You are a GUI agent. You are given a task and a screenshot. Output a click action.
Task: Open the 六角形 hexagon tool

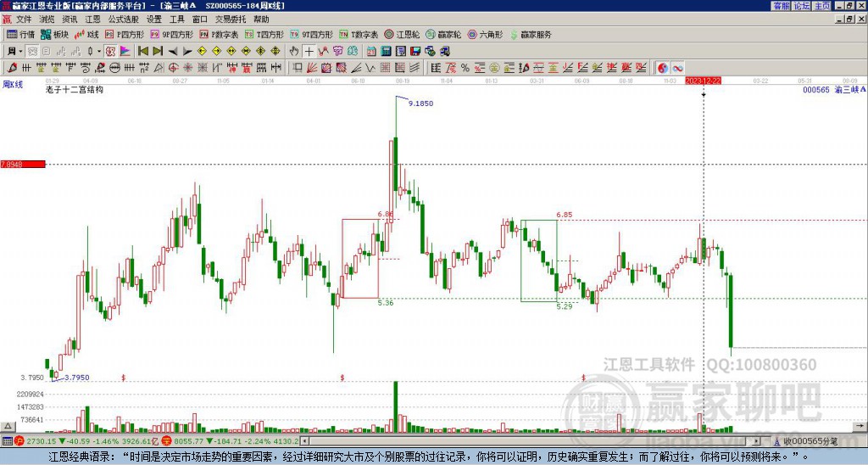point(485,34)
